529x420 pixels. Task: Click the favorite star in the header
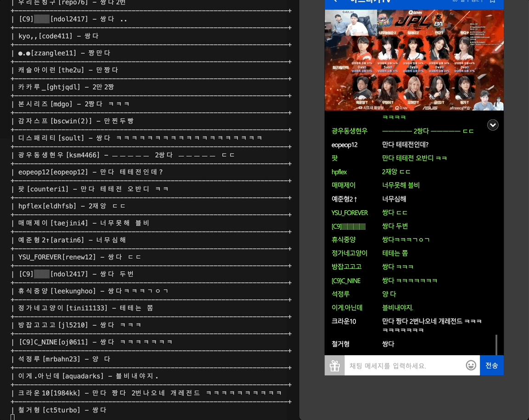coord(493,1)
